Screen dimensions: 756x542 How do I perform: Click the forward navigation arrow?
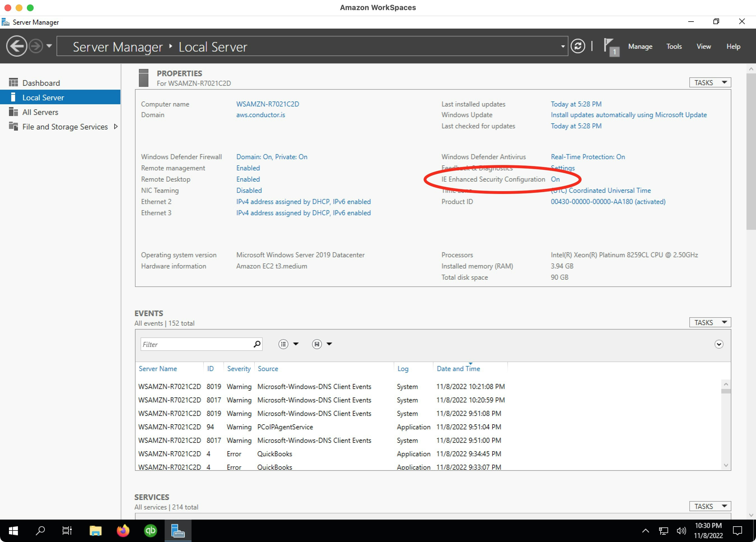[x=36, y=46]
